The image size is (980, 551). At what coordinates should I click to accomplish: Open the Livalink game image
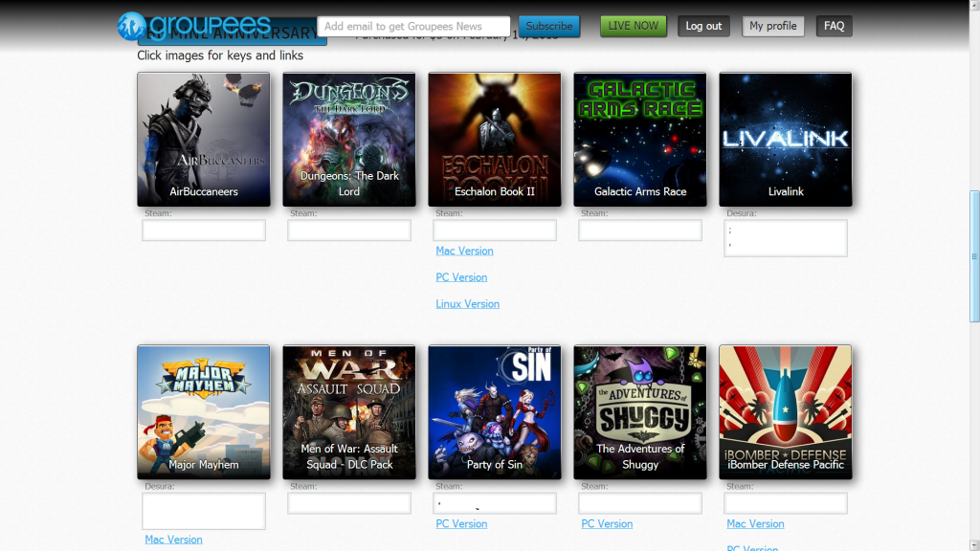point(786,140)
